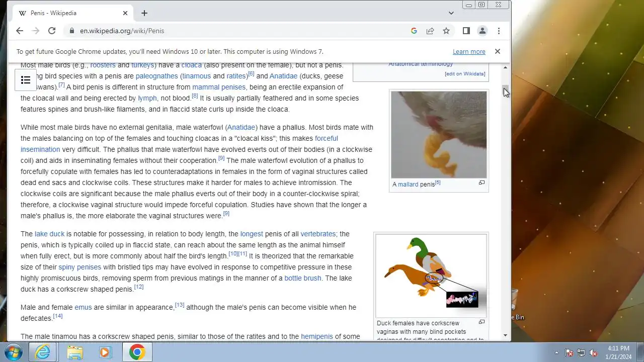Open the longest link
Screen dimensions: 644x362
(252, 234)
